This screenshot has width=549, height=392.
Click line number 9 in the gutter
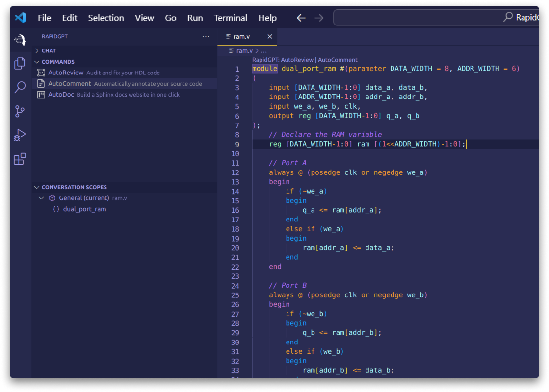click(x=237, y=144)
